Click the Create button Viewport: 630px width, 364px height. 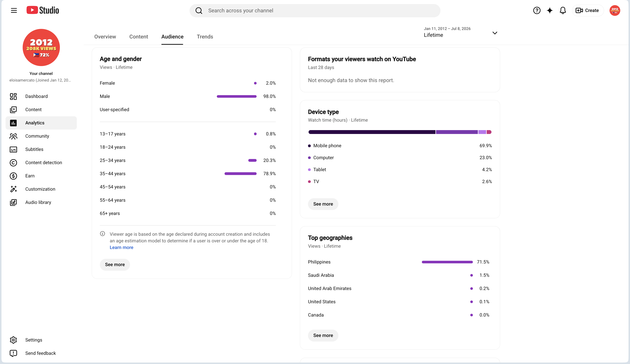click(587, 10)
